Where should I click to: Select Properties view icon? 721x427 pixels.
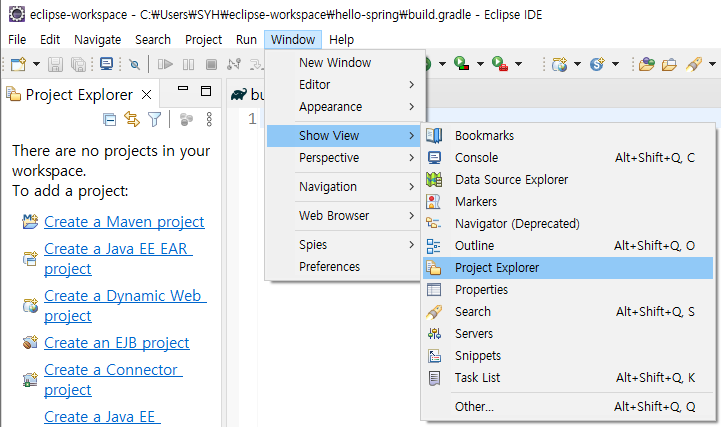(434, 290)
